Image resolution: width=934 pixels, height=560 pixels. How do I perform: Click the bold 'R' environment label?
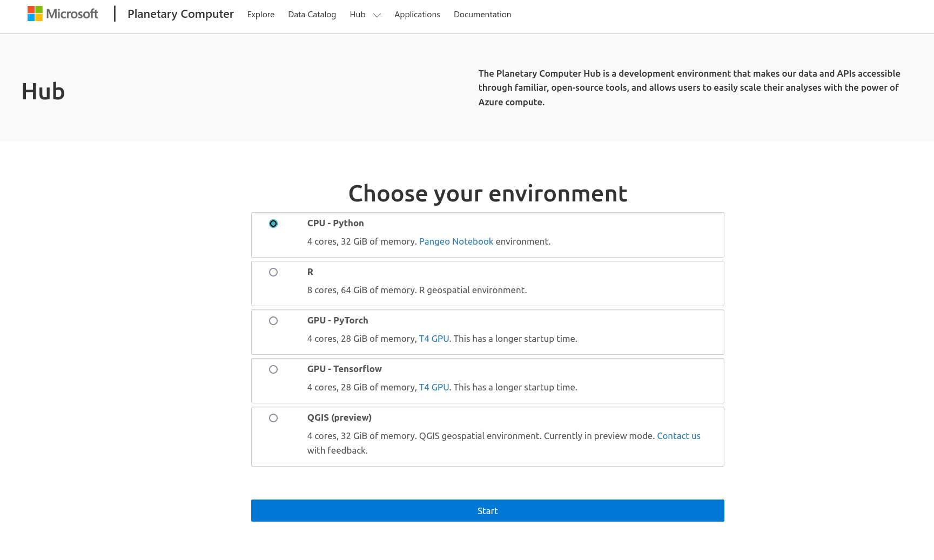tap(310, 272)
